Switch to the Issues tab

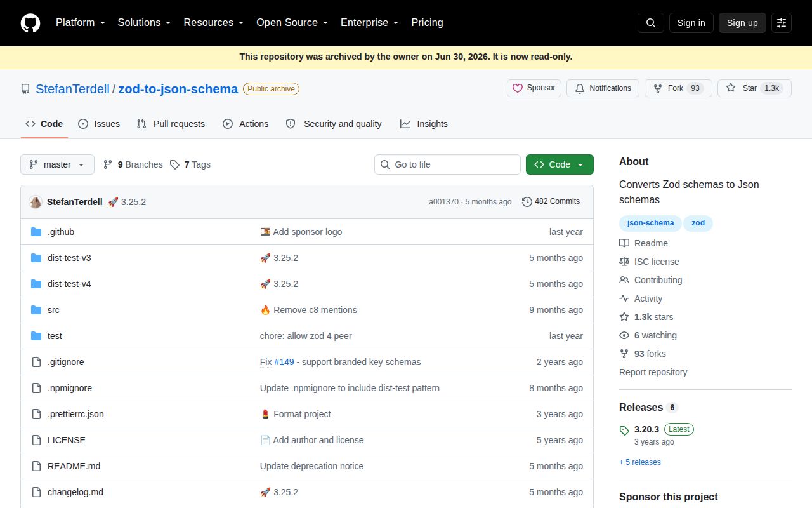(x=99, y=124)
